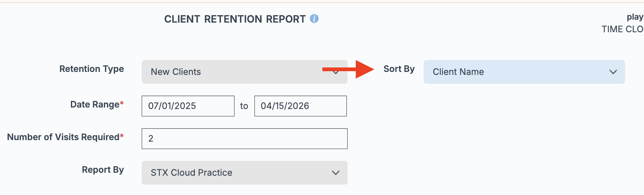Click the Retention Type field label

92,69
